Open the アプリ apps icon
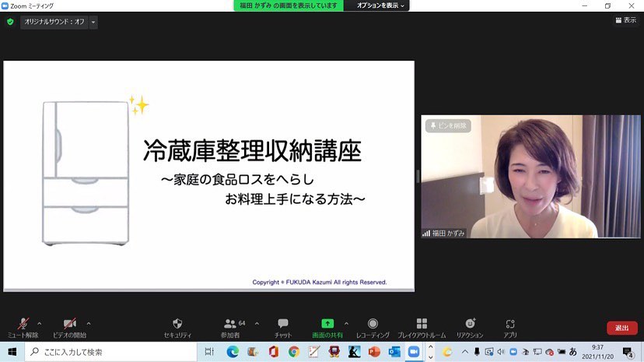 point(510,324)
